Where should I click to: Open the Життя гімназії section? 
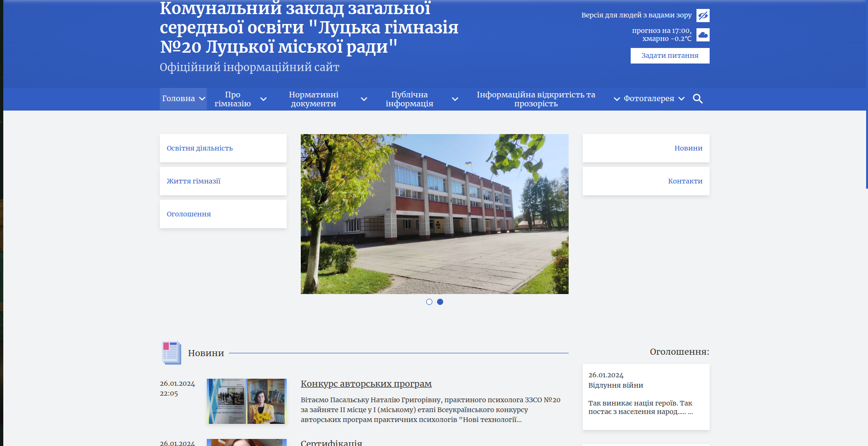(x=194, y=181)
